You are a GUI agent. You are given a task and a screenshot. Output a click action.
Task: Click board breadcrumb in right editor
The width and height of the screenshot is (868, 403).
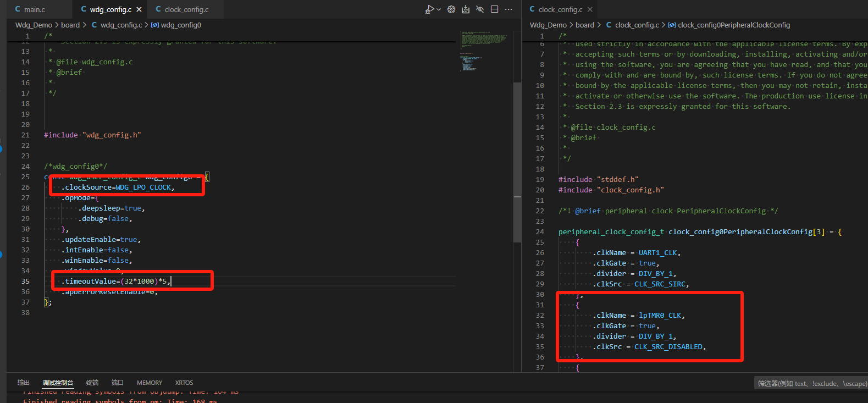[585, 25]
